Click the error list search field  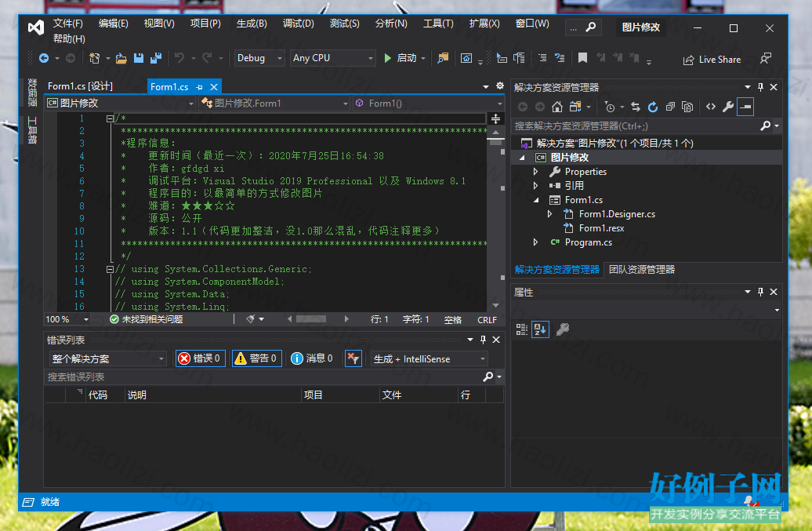pos(264,376)
